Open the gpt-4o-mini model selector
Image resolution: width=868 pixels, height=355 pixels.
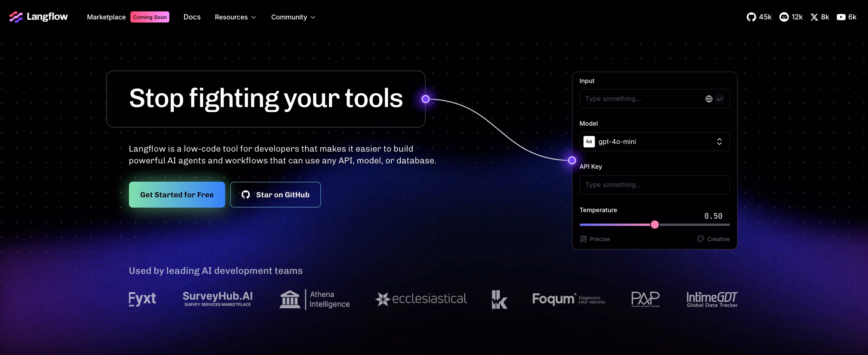pos(654,142)
